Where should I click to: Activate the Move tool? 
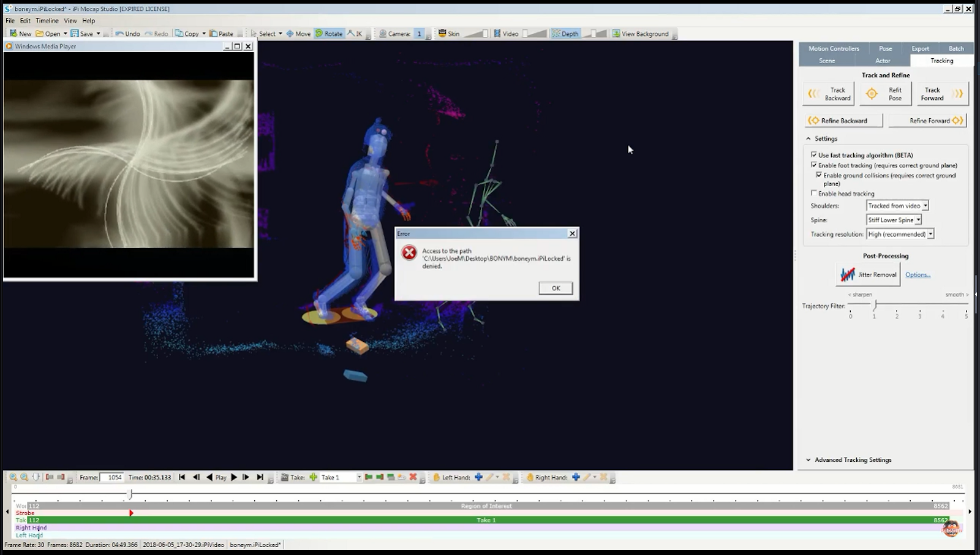[298, 34]
